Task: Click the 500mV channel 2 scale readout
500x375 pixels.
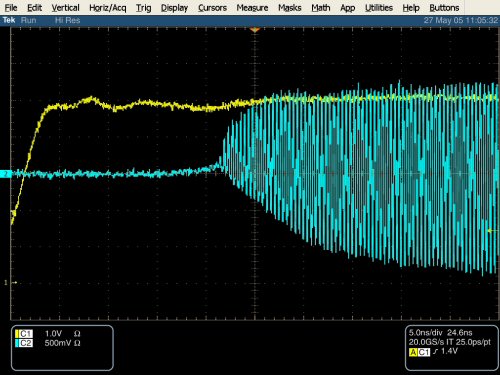Action: click(58, 343)
